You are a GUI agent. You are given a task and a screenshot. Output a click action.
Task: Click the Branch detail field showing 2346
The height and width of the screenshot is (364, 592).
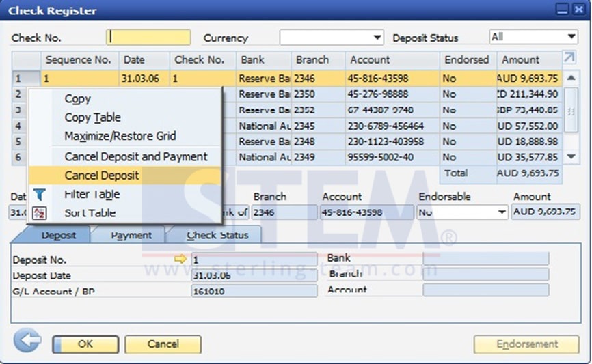[x=284, y=212]
